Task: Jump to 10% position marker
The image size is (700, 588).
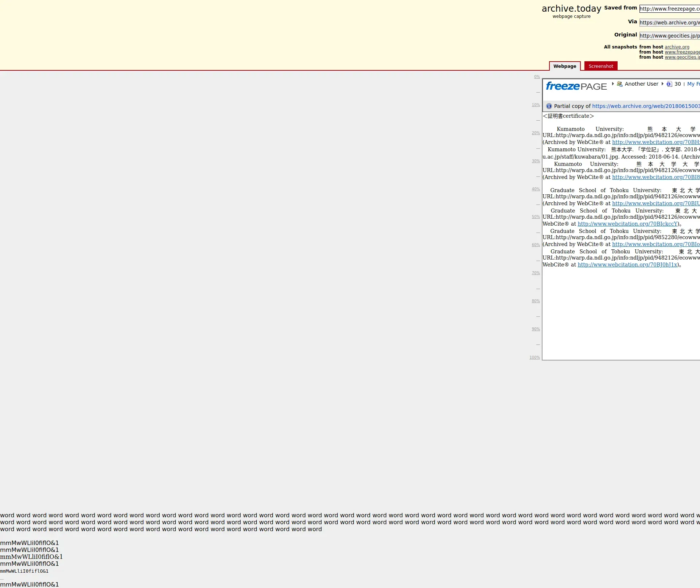Action: 536,105
